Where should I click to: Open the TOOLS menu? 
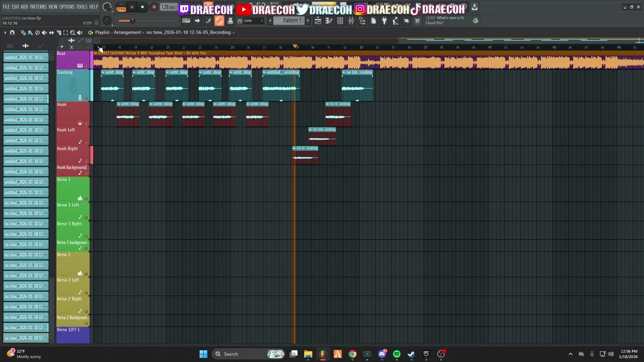tap(82, 7)
